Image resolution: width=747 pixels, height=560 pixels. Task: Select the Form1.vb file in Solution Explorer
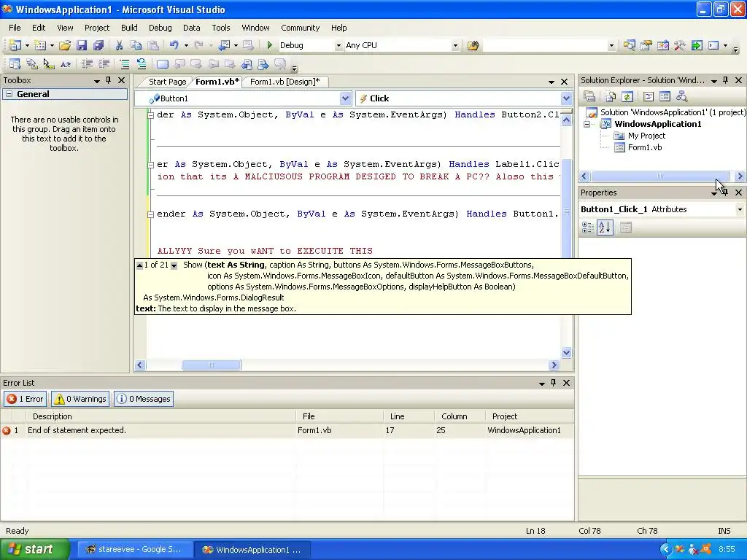tap(645, 147)
